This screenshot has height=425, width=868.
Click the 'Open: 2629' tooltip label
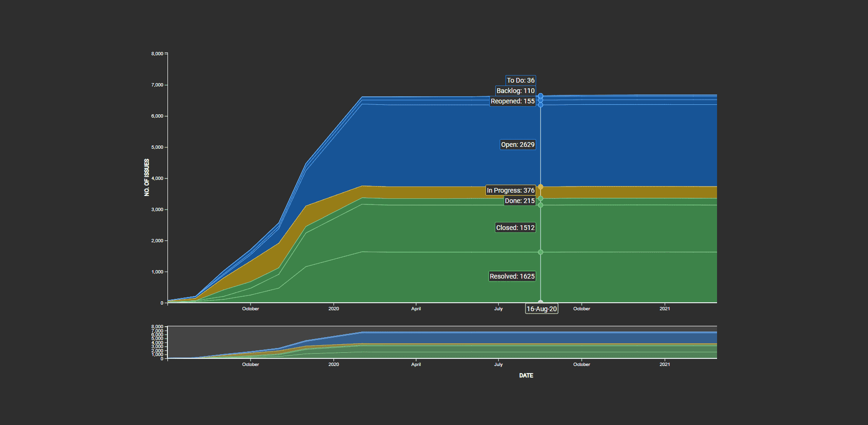(518, 144)
